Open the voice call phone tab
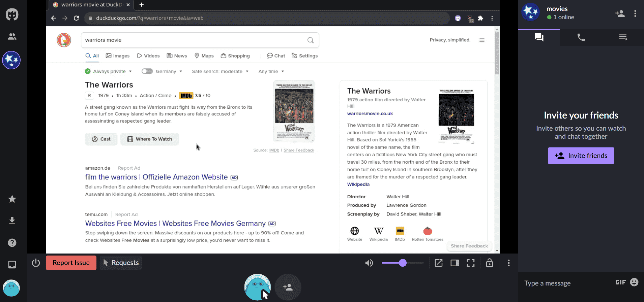Screen dimensions: 644x302 pos(581,37)
